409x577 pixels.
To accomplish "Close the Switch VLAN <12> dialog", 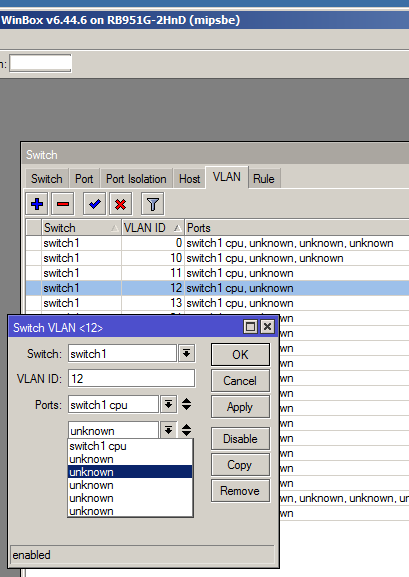I will pos(267,326).
